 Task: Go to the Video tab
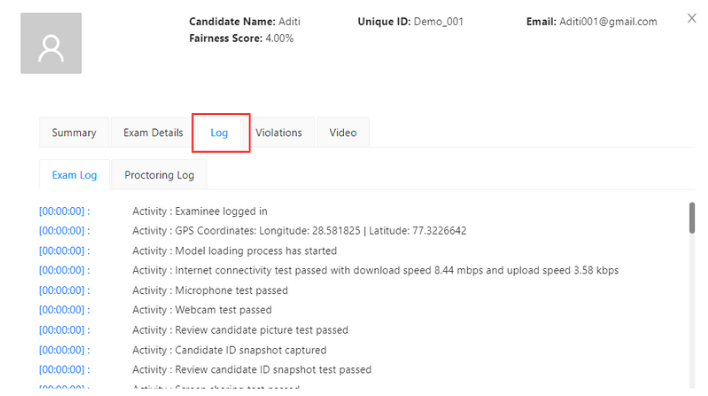point(343,132)
